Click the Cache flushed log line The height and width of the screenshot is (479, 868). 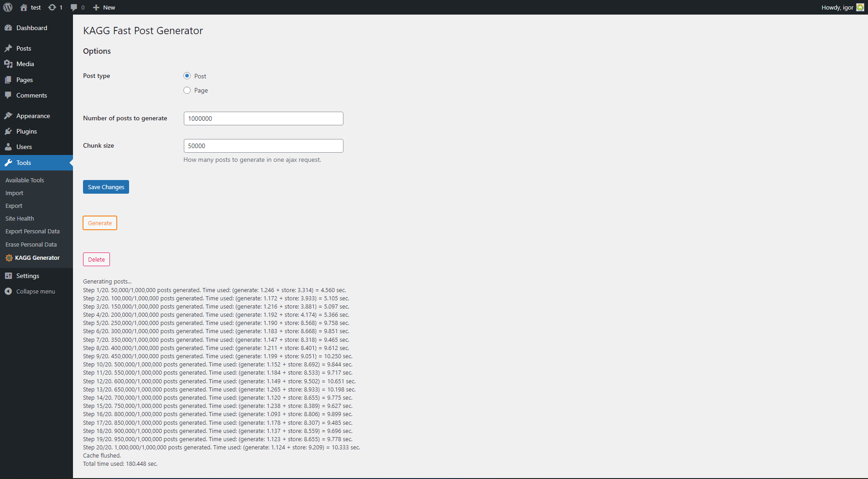102,455
